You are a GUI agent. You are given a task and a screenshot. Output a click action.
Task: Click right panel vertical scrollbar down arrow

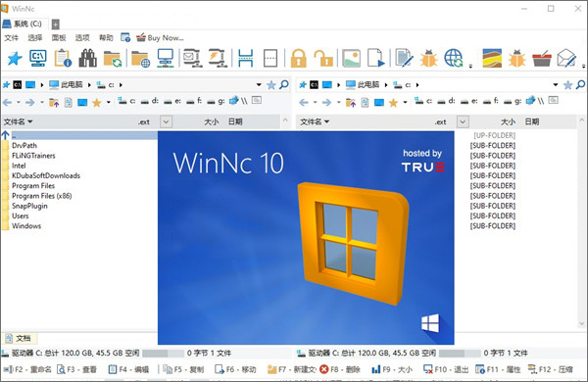pyautogui.click(x=581, y=323)
